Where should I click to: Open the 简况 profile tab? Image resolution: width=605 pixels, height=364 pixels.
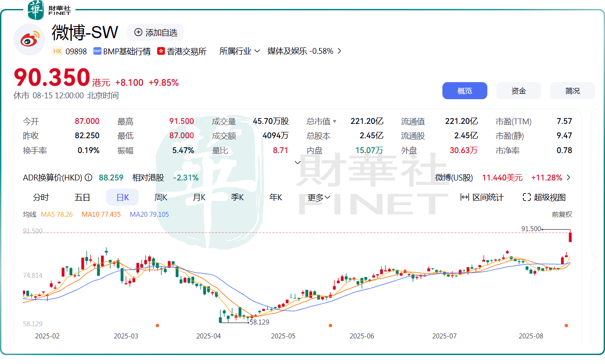click(x=573, y=91)
